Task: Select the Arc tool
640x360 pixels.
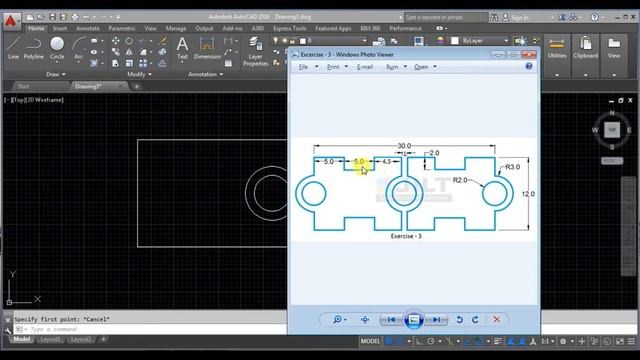Action: click(78, 48)
